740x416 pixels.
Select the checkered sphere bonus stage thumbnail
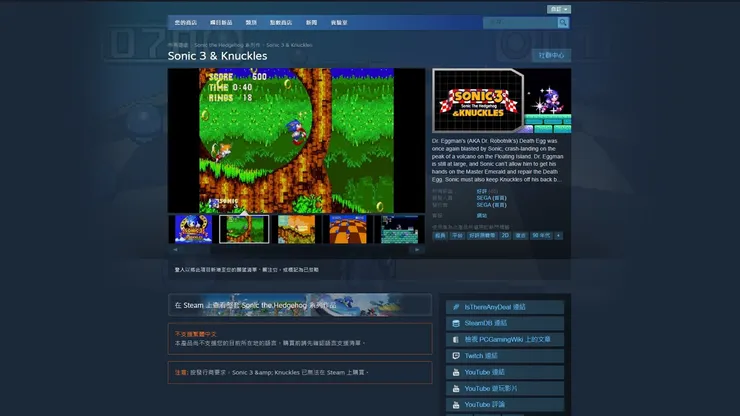click(x=348, y=229)
